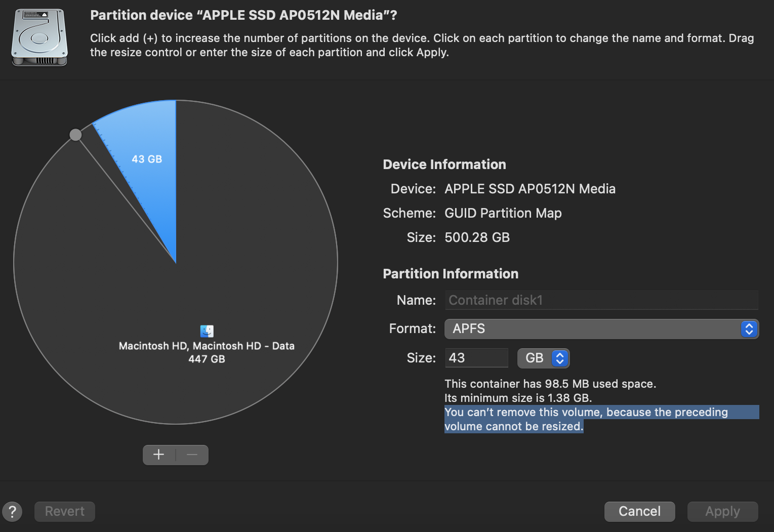
Task: Click the hard drive icon
Action: pyautogui.click(x=39, y=37)
